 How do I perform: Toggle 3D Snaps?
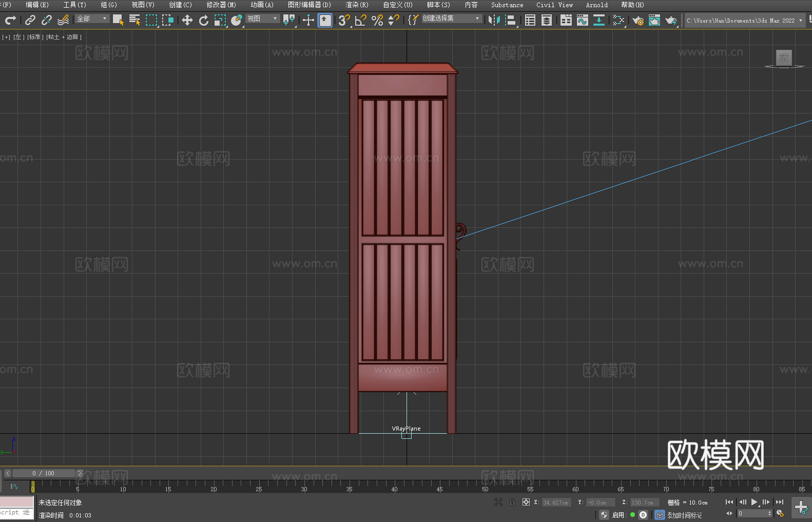point(344,20)
